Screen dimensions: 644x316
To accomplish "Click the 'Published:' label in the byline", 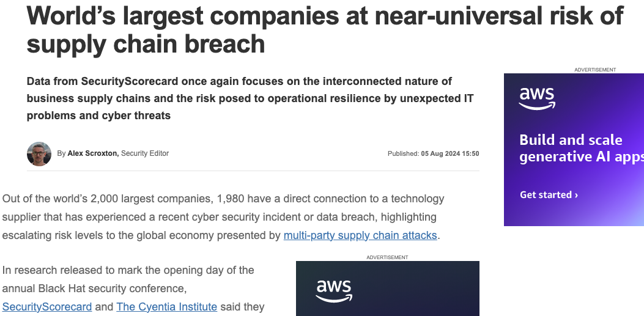I will 403,153.
